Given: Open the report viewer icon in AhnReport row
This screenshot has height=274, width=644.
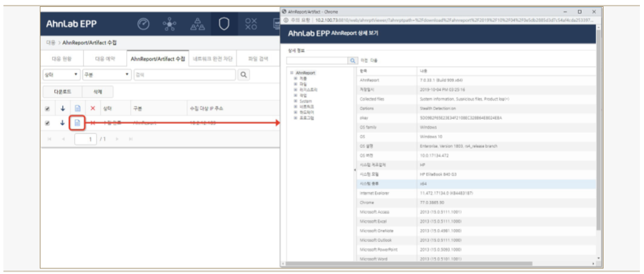Looking at the screenshot, I should click(77, 123).
